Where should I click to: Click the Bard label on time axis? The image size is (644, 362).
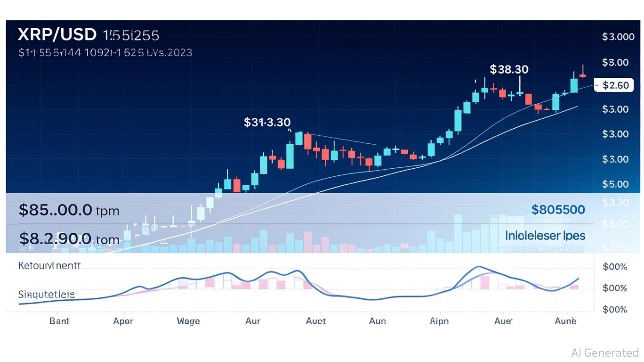pos(59,321)
